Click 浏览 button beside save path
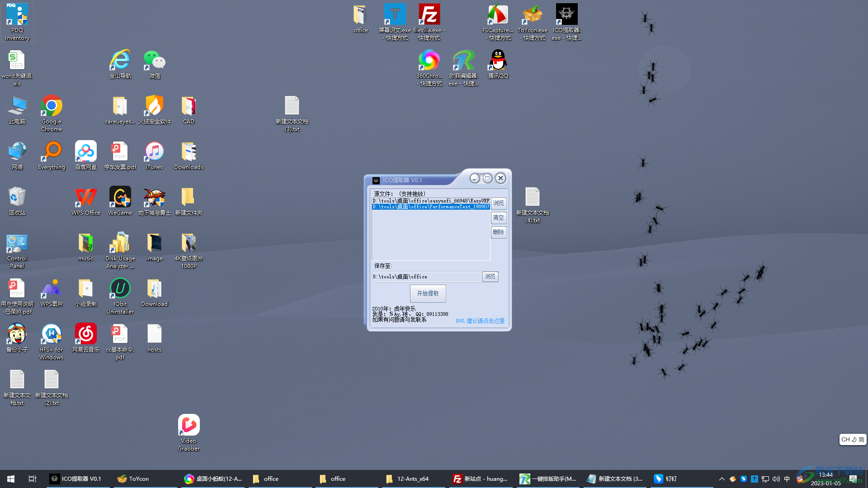The height and width of the screenshot is (488, 868). (490, 277)
